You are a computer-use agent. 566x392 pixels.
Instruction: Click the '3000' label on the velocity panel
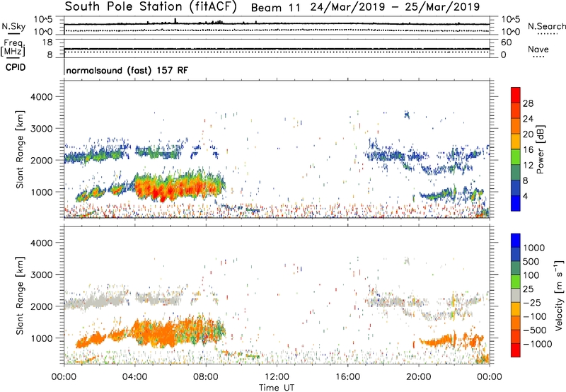[41, 275]
